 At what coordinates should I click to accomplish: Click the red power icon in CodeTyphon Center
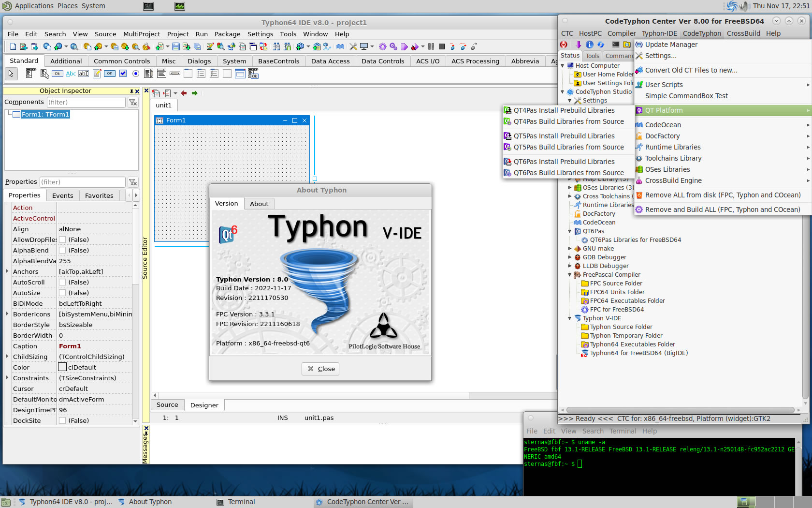pos(564,45)
